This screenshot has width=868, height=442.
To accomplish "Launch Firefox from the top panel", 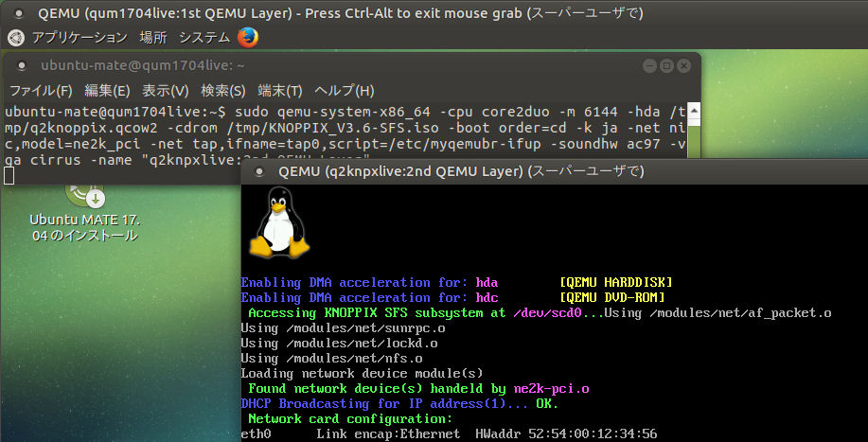I will (248, 38).
